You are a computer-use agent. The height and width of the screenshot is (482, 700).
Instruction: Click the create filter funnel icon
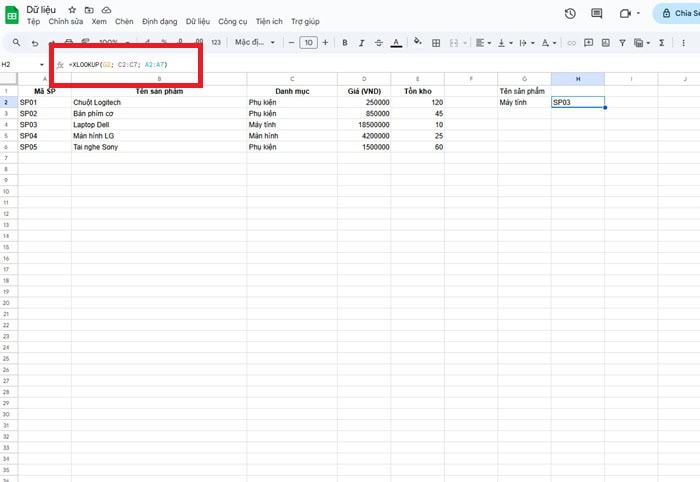(x=622, y=43)
